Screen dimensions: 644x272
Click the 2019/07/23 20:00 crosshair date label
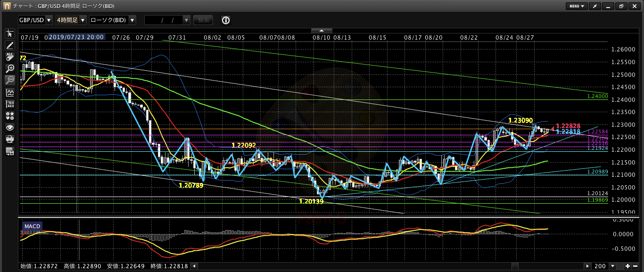click(x=77, y=37)
